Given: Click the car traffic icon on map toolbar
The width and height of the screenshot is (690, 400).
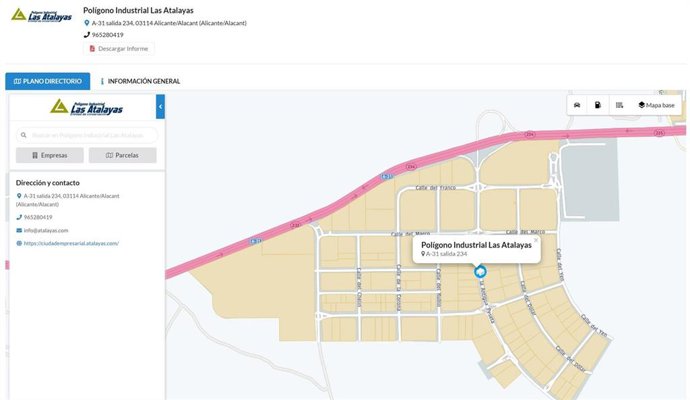Looking at the screenshot, I should [578, 105].
